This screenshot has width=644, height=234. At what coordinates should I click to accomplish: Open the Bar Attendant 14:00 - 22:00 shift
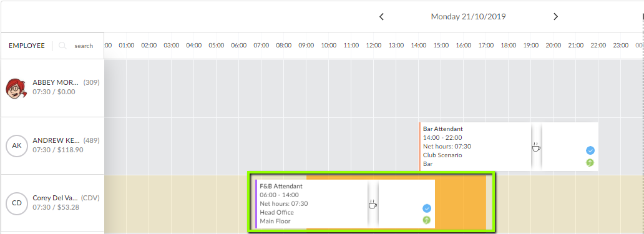(x=509, y=146)
